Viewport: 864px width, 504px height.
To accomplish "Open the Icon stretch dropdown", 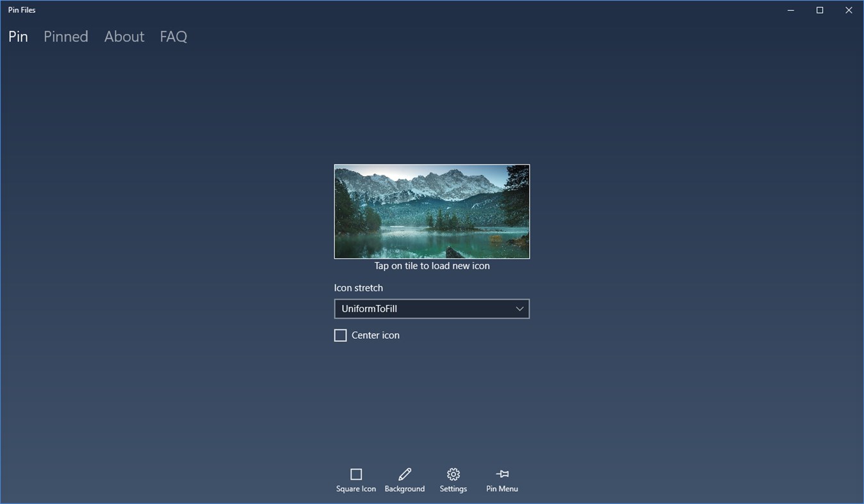I will coord(432,309).
